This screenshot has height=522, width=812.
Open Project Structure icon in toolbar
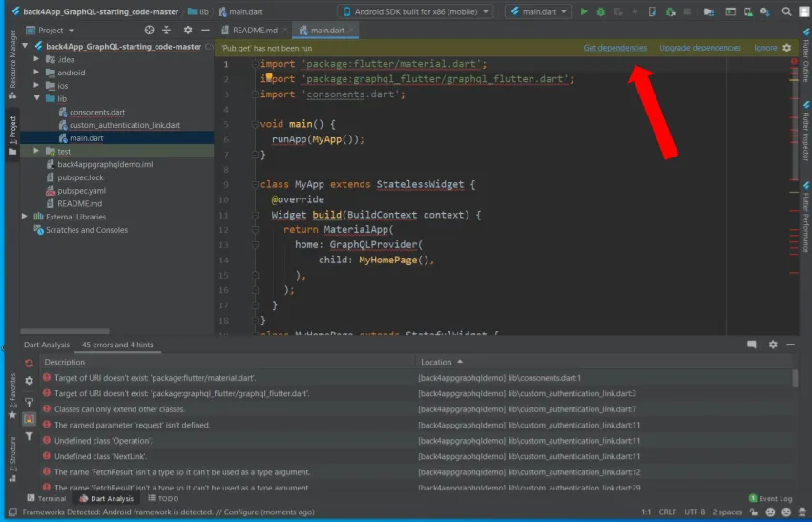(708, 11)
